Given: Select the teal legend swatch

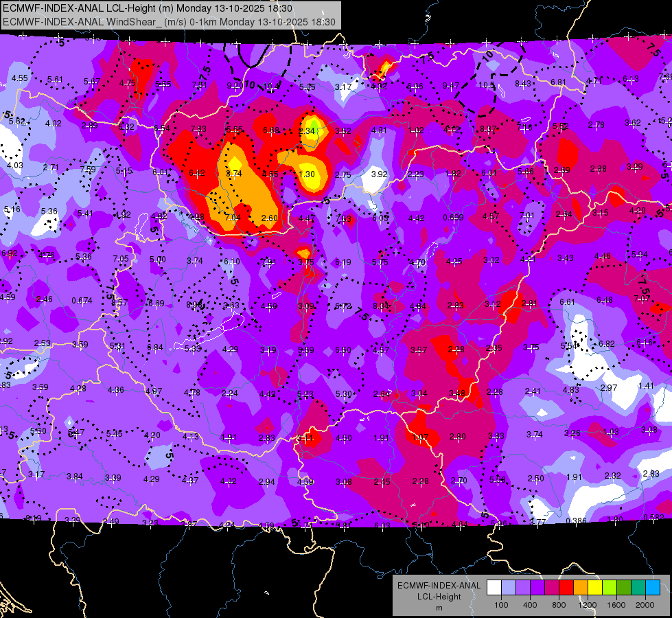Looking at the screenshot, I should [x=638, y=588].
